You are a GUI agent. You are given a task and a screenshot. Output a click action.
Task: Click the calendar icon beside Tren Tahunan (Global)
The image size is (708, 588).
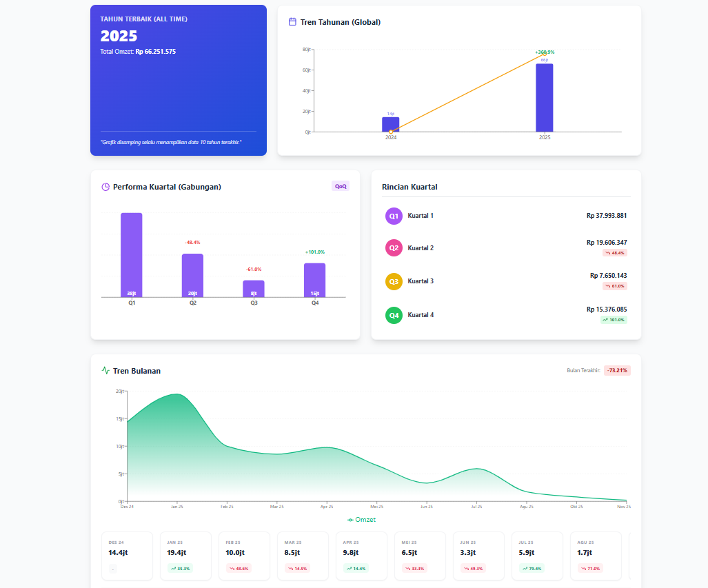point(291,22)
